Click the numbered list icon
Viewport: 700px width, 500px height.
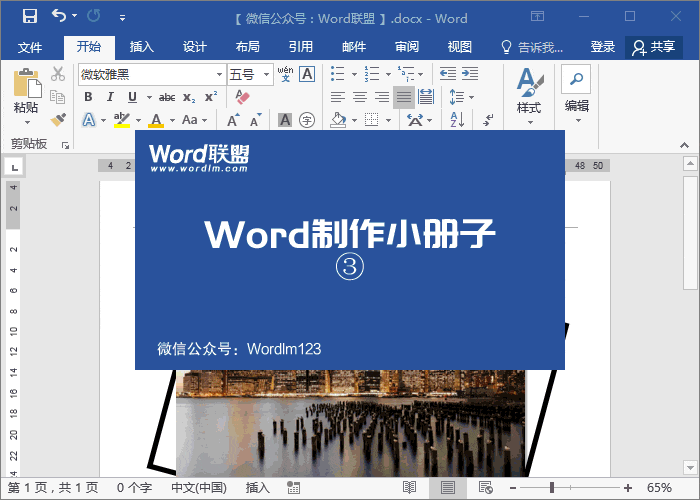pyautogui.click(x=372, y=74)
